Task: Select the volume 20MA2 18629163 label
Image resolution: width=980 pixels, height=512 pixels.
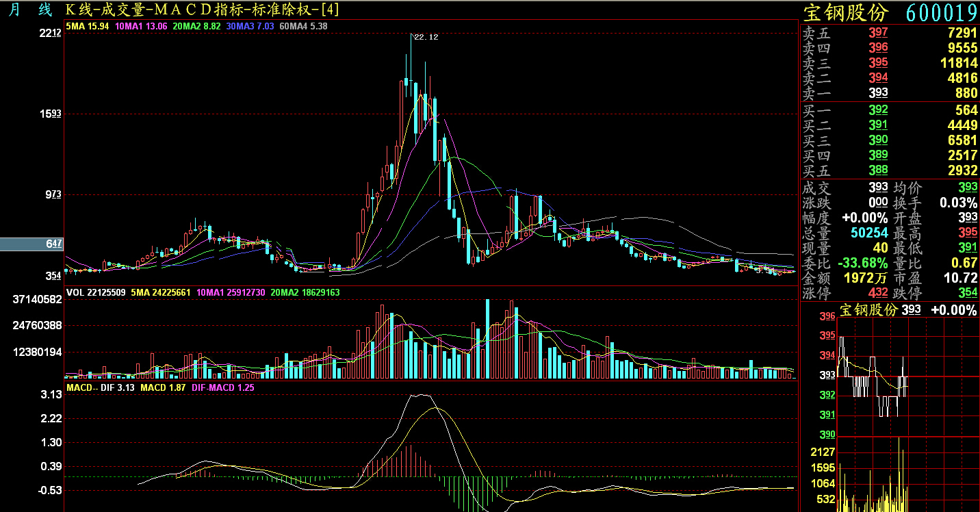Action: [305, 292]
